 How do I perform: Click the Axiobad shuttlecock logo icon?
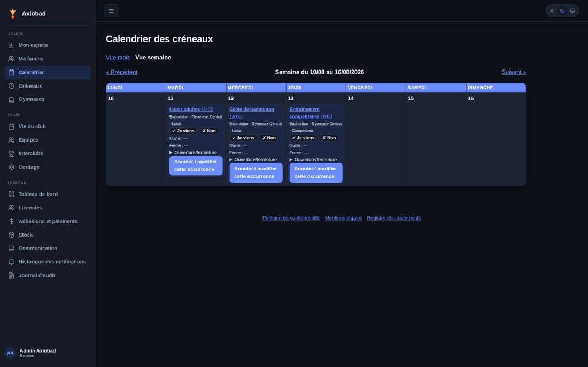click(x=13, y=13)
